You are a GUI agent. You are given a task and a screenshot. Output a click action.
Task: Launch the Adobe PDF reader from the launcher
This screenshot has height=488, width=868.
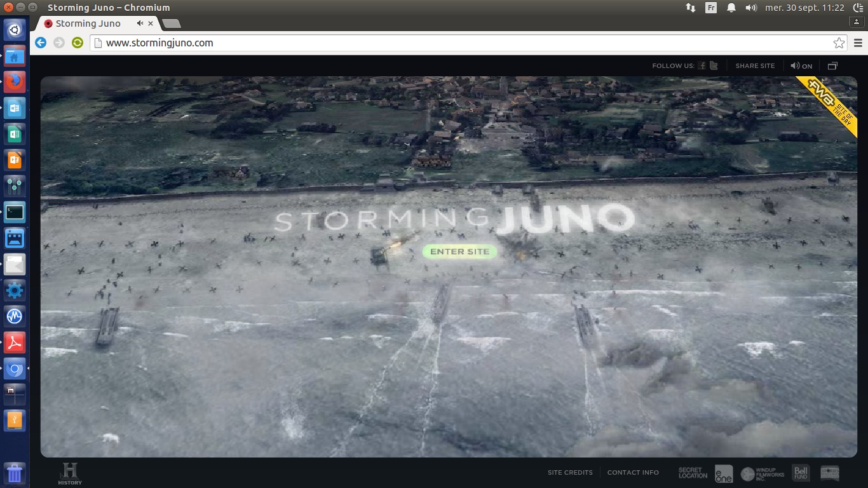coord(15,342)
